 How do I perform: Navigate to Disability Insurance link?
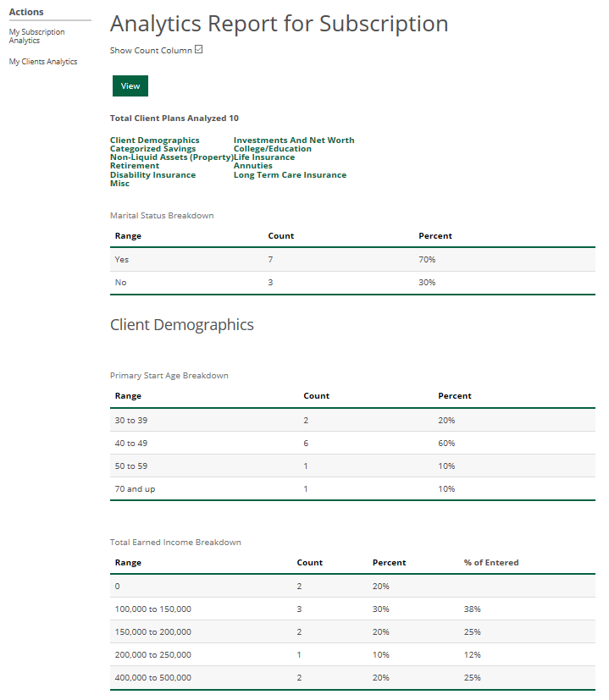pos(152,175)
